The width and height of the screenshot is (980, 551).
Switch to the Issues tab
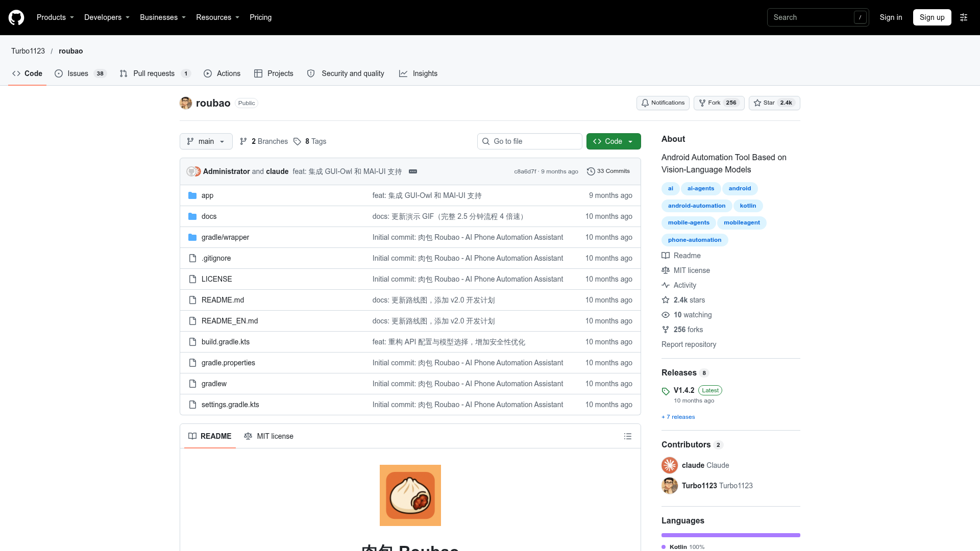coord(80,73)
